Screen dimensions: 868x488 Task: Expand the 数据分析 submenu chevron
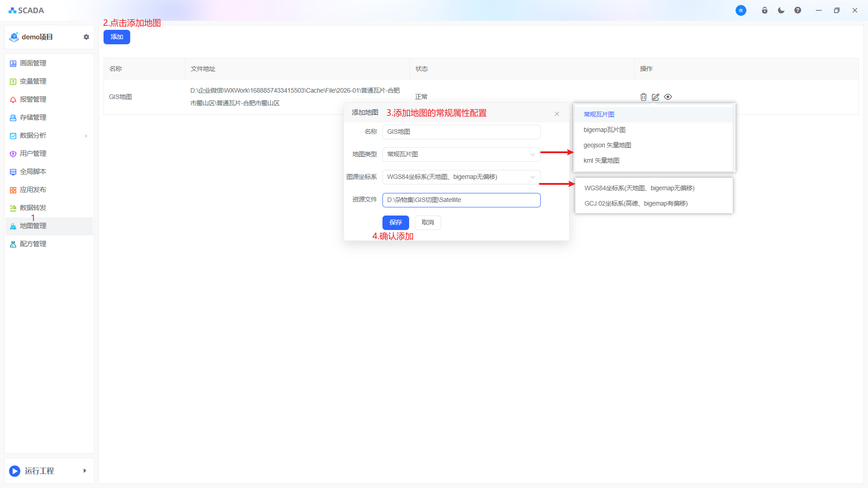(x=86, y=136)
